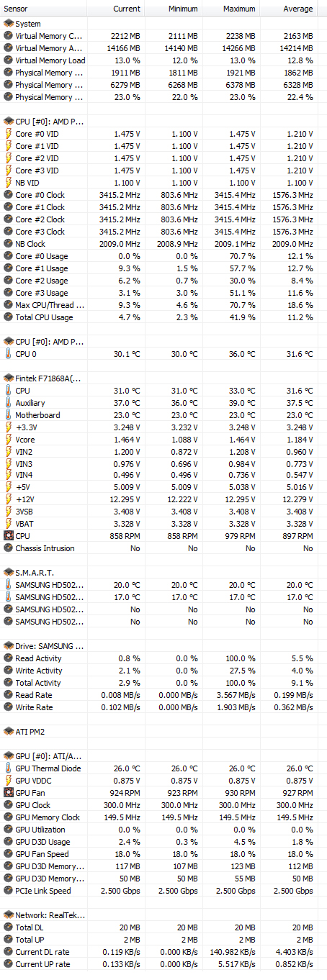This screenshot has height=980, width=327.
Task: Select the Network RealTek group icon
Action: point(9,915)
